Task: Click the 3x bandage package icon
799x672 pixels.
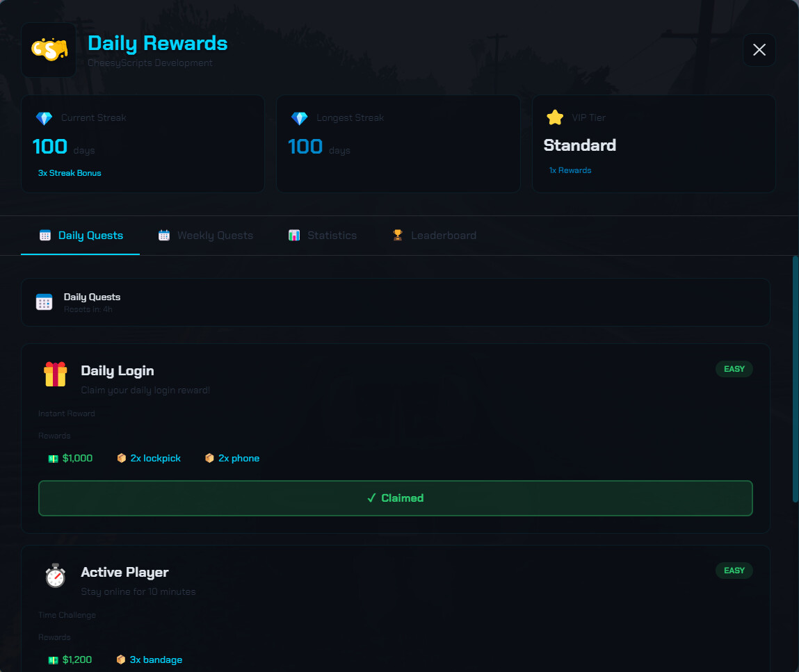Action: point(121,659)
